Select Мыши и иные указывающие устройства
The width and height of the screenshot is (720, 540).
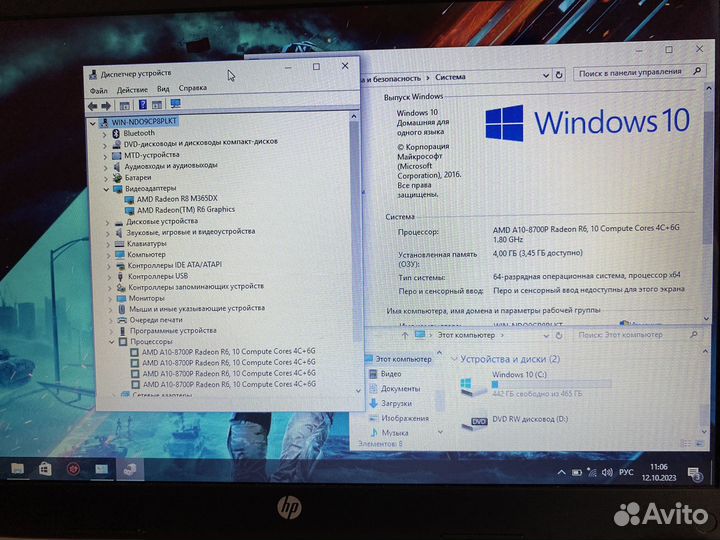[x=197, y=309]
